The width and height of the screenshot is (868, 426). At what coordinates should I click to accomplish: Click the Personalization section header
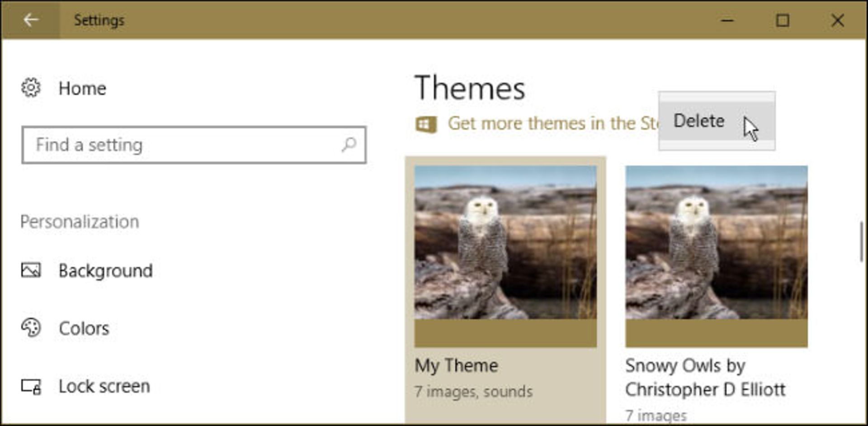(80, 221)
